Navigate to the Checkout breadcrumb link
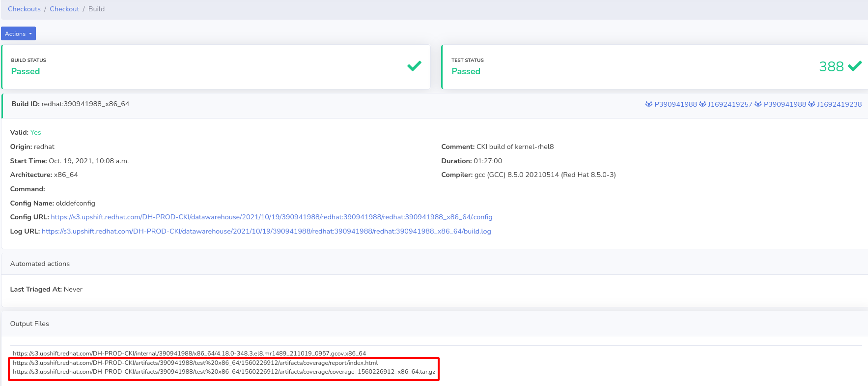 point(64,9)
